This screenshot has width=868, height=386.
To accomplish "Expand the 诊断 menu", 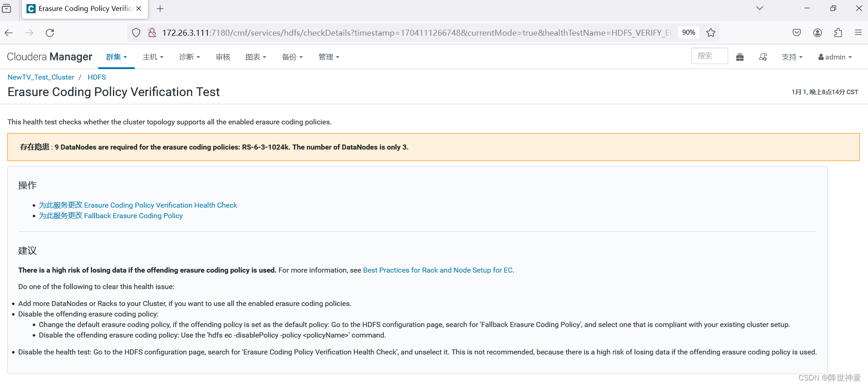I will click(x=190, y=57).
